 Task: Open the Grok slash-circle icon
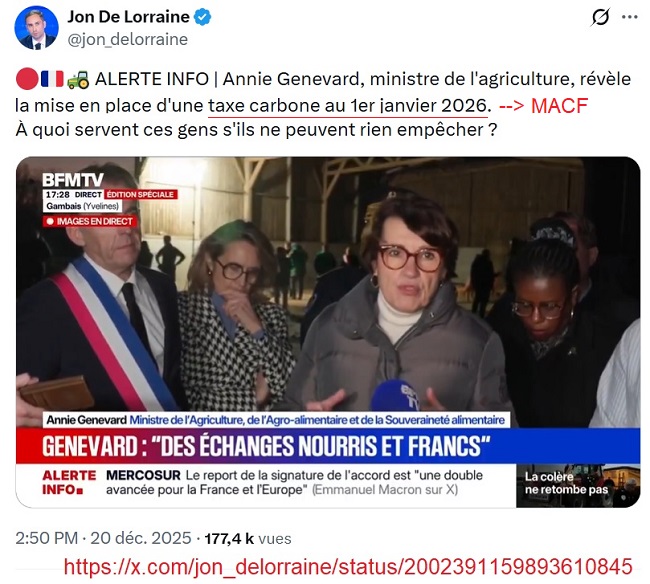click(x=600, y=17)
